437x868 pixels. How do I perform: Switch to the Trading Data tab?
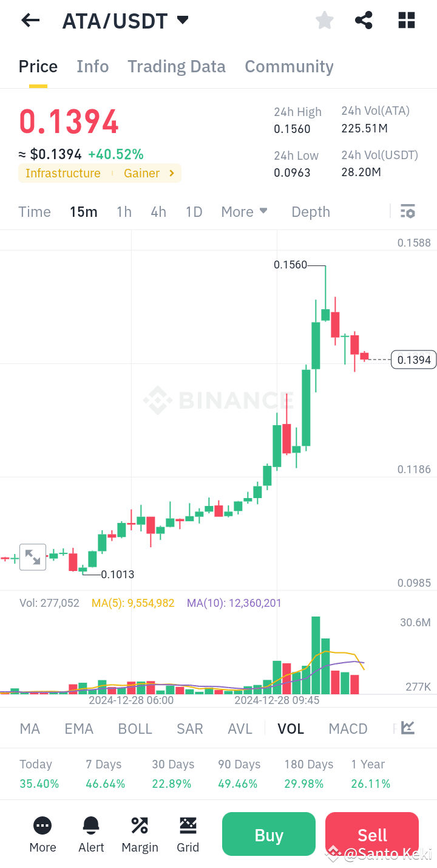coord(176,66)
